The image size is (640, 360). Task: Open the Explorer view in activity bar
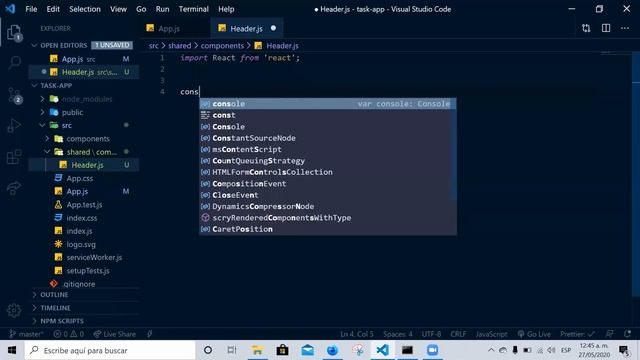coord(14,33)
